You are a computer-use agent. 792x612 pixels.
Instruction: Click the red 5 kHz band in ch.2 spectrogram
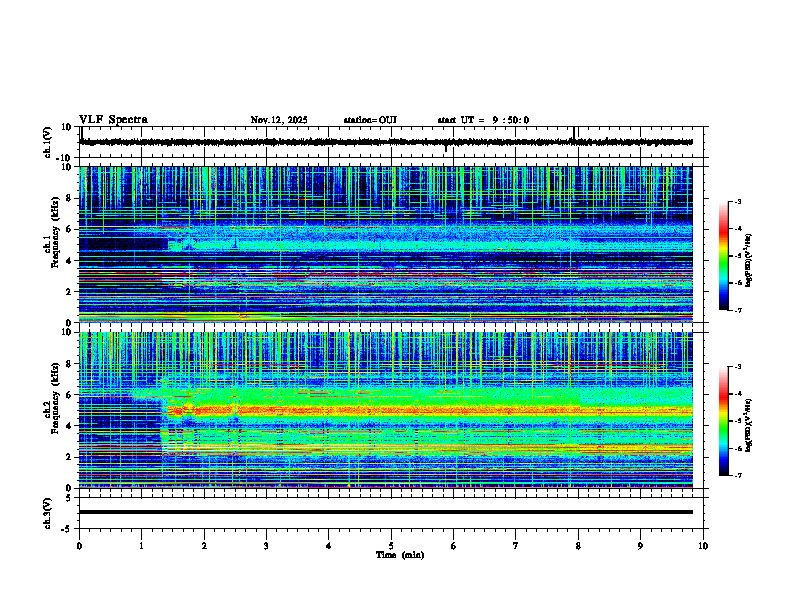click(429, 411)
